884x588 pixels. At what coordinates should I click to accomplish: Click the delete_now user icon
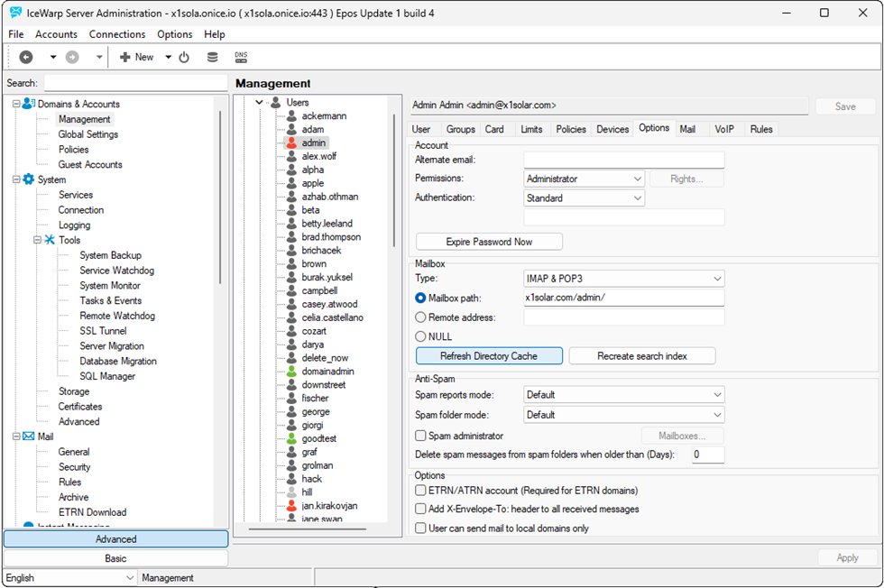[x=291, y=357]
